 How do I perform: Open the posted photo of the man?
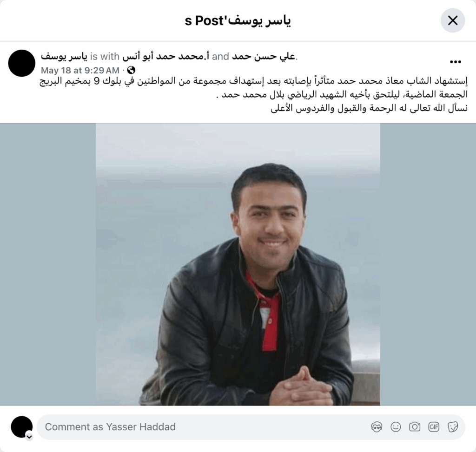(x=238, y=264)
